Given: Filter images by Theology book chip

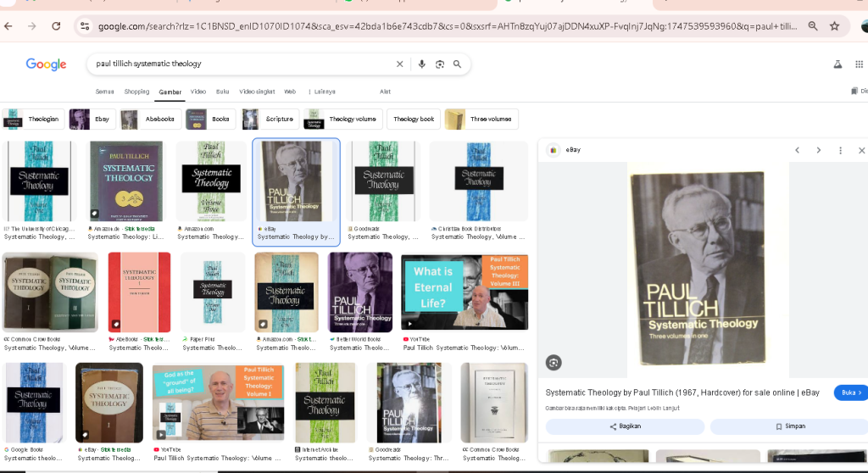Looking at the screenshot, I should coord(414,119).
